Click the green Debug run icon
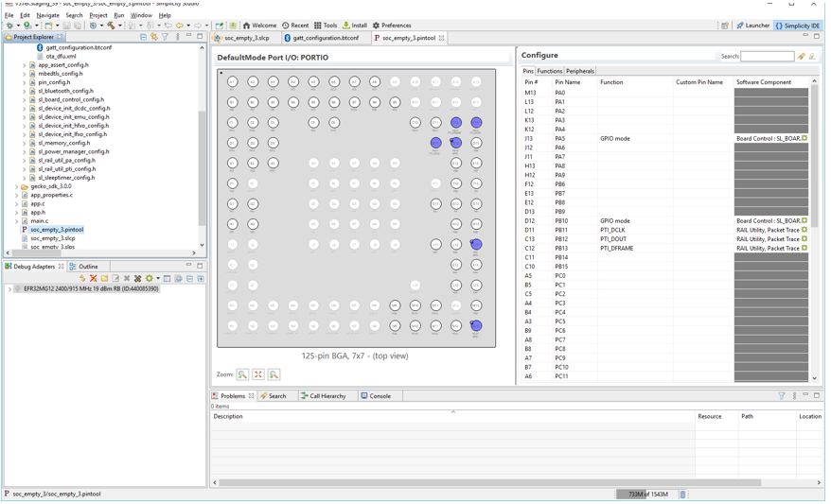Screen dimensions: 831x504 (x=27, y=25)
